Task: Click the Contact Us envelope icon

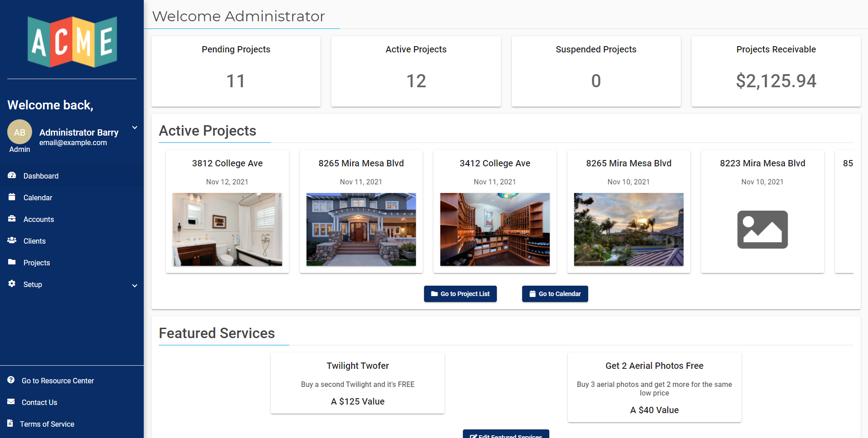Action: coord(11,402)
